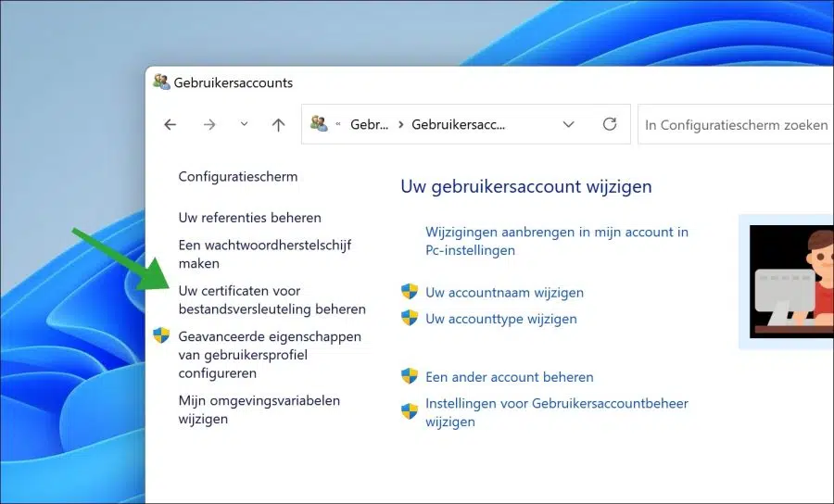Open the recent locations chevron dropdown
Image resolution: width=834 pixels, height=504 pixels.
(x=244, y=124)
